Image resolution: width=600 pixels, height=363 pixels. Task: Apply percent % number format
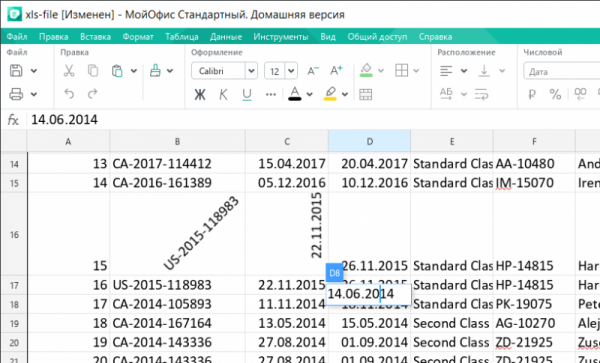(555, 94)
